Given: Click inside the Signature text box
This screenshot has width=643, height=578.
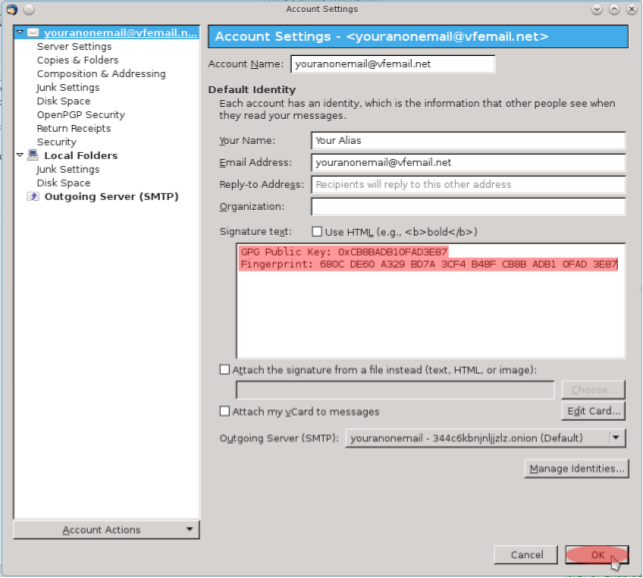Looking at the screenshot, I should tap(430, 320).
